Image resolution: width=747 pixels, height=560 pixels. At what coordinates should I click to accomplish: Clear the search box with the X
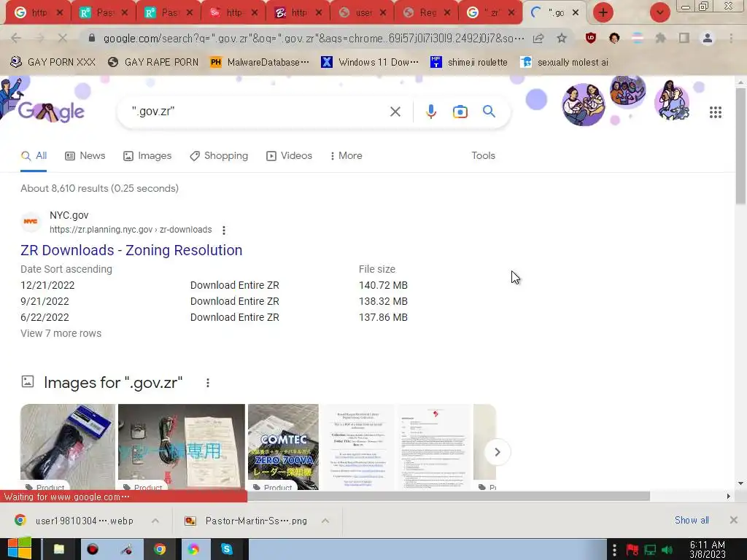pos(395,112)
